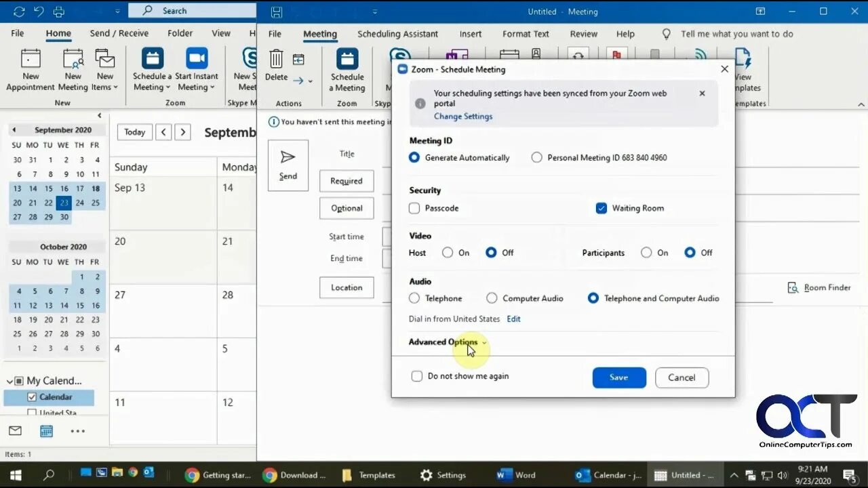This screenshot has height=488, width=868.
Task: Expand Advanced Options section
Action: [448, 342]
